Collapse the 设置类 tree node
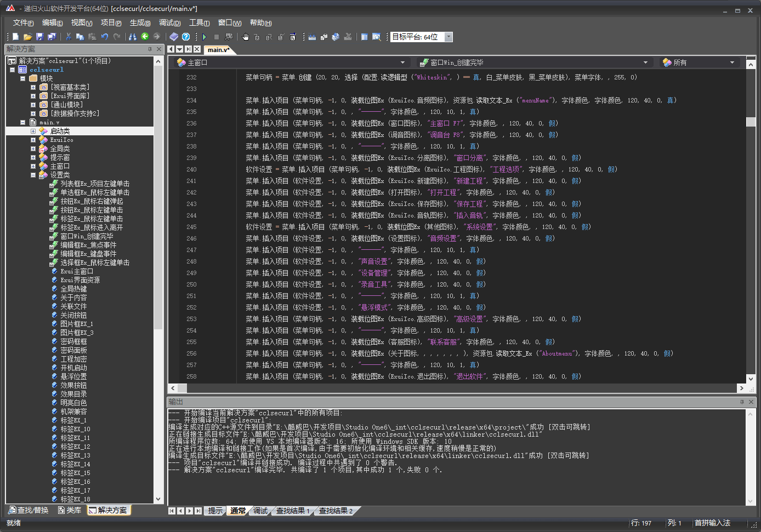 click(33, 175)
